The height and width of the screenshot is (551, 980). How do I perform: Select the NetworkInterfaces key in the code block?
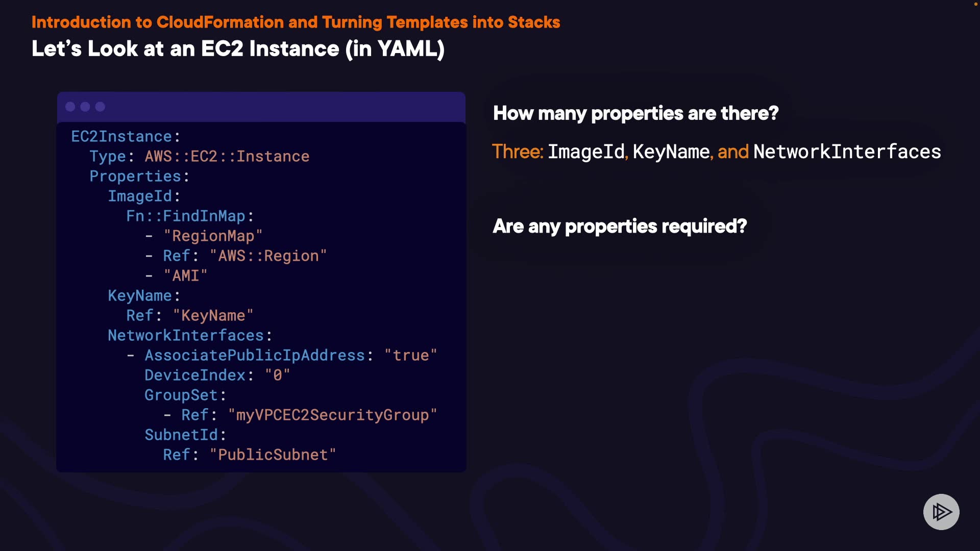(186, 336)
